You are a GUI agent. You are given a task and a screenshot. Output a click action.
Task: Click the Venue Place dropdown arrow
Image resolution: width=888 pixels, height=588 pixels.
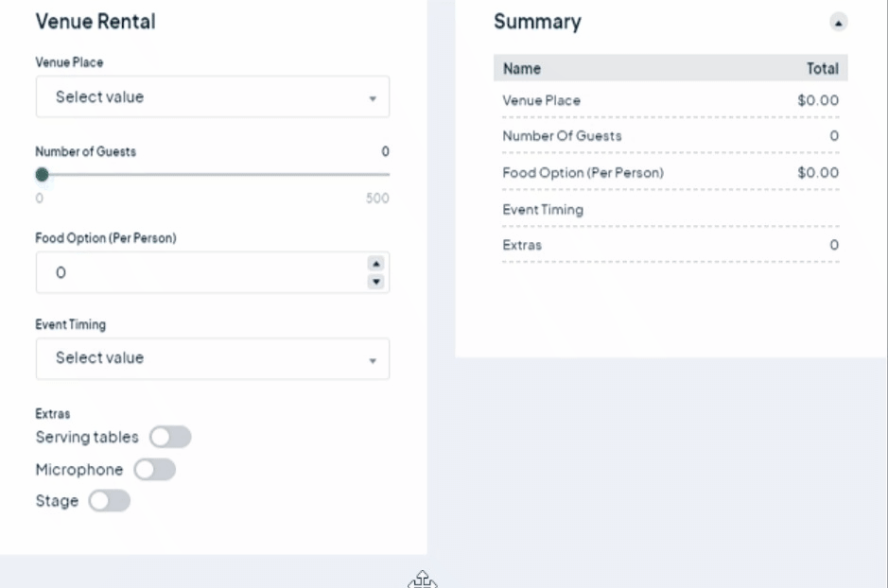(373, 98)
